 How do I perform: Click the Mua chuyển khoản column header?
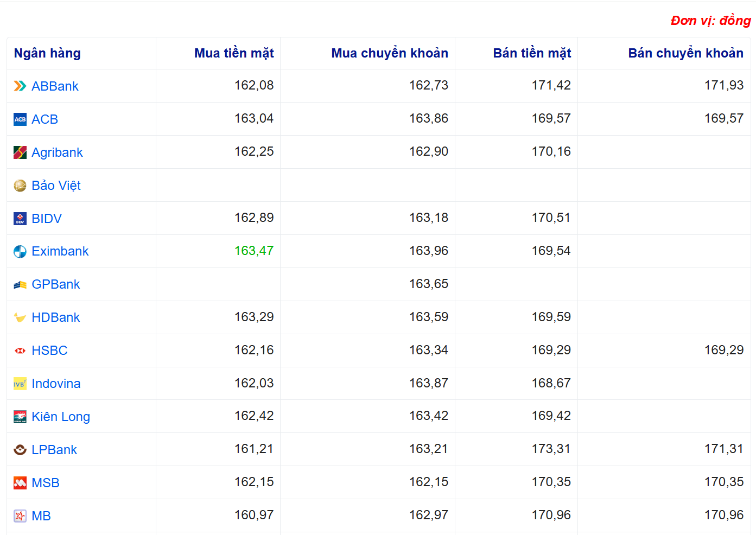(390, 53)
